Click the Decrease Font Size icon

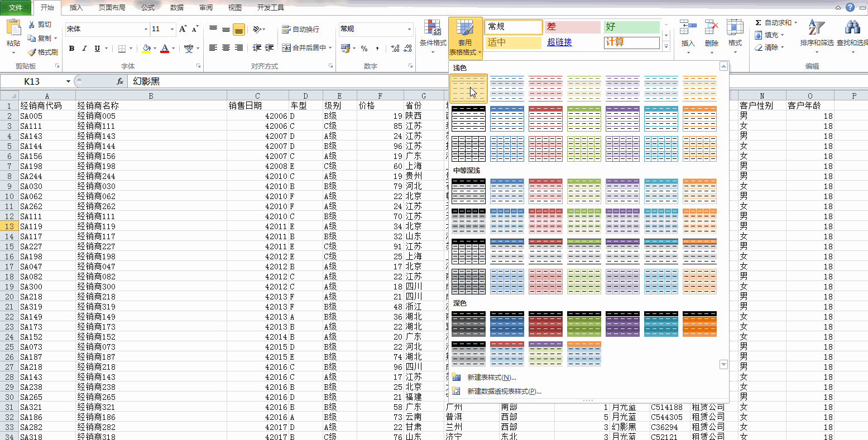195,29
